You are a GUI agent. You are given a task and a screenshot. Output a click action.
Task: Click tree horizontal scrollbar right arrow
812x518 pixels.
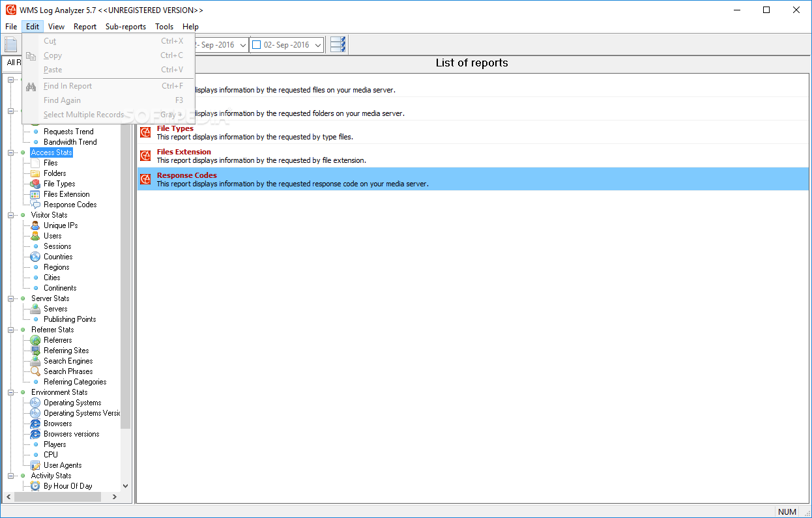coord(115,496)
